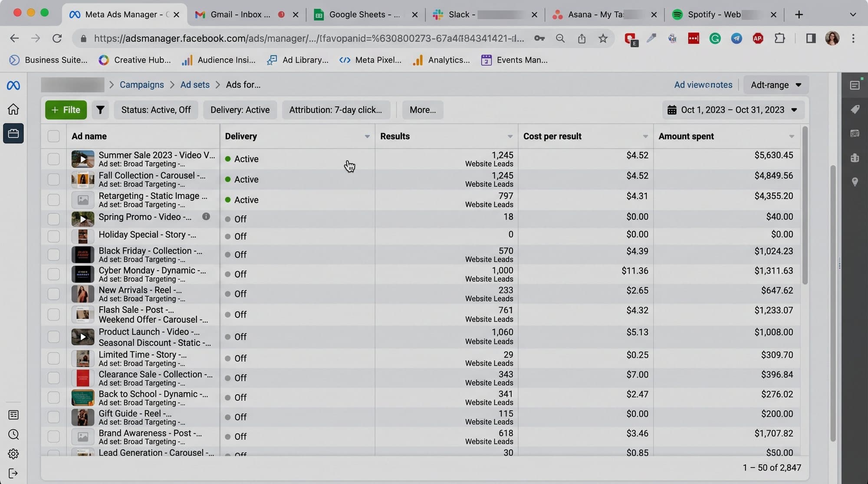Select the Campaigns briefcase icon in sidebar

[x=13, y=133]
